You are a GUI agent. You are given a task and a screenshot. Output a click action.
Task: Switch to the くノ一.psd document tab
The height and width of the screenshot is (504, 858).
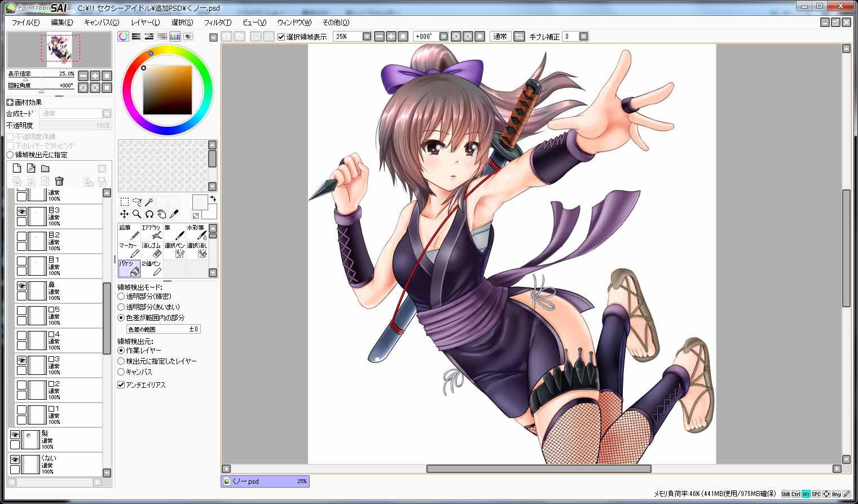[x=265, y=481]
